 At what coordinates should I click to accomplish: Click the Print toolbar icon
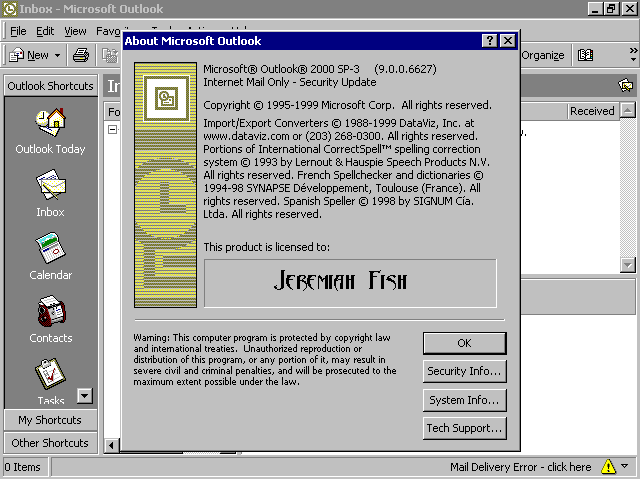81,55
